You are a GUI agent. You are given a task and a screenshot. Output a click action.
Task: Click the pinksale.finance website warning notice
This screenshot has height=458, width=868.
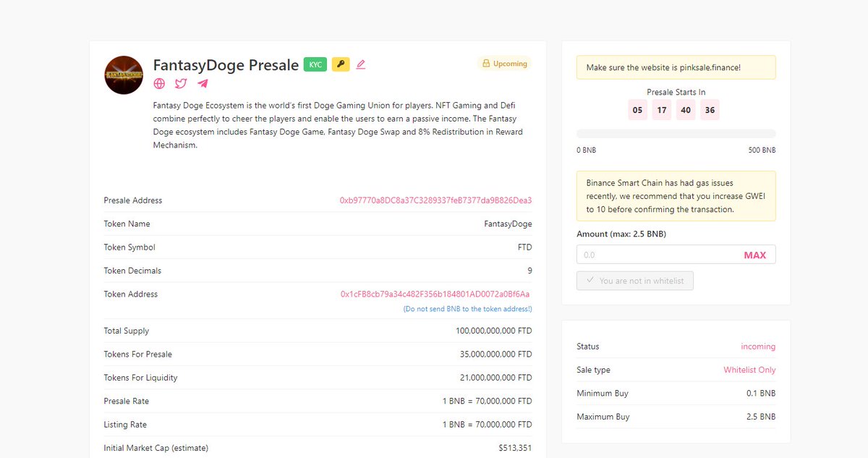coord(676,67)
